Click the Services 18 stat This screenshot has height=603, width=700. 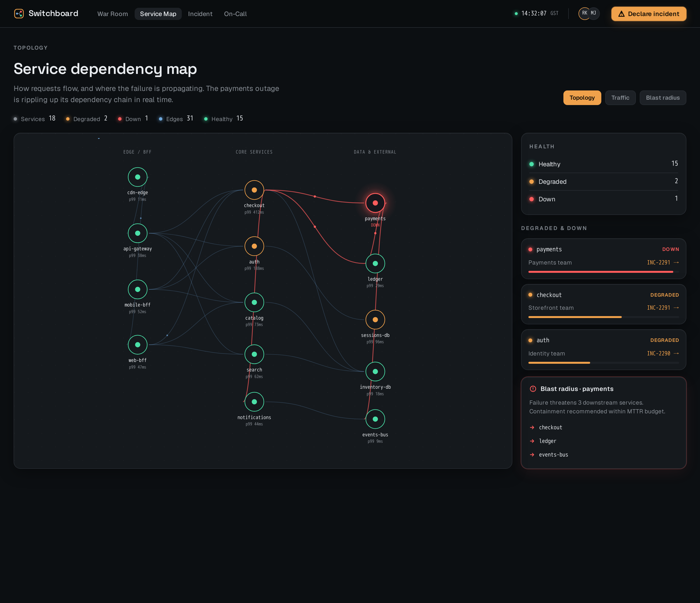pyautogui.click(x=34, y=119)
